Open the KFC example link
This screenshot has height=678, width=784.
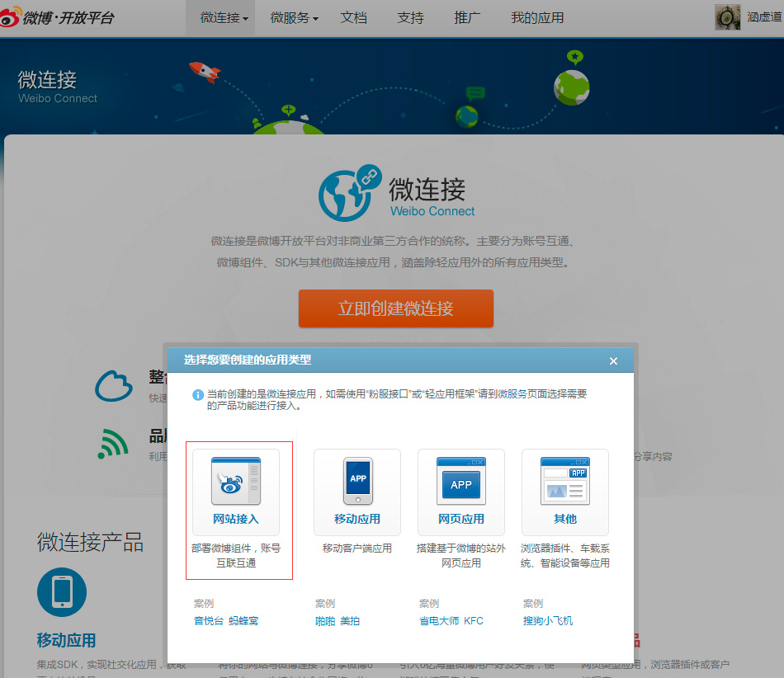pyautogui.click(x=474, y=621)
